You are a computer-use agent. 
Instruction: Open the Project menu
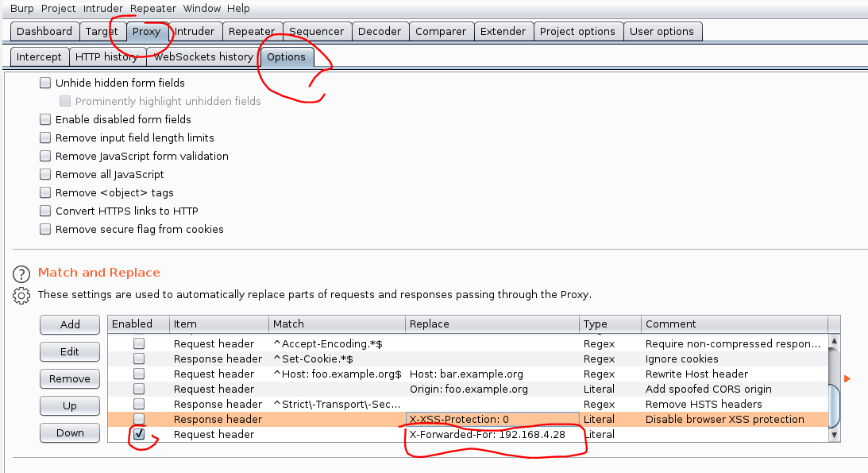point(58,8)
